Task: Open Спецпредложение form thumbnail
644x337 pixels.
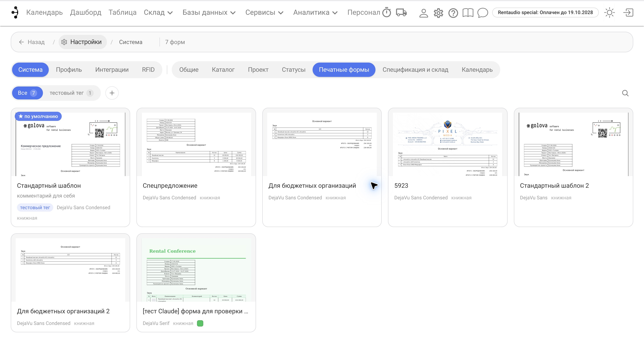Action: (x=196, y=144)
